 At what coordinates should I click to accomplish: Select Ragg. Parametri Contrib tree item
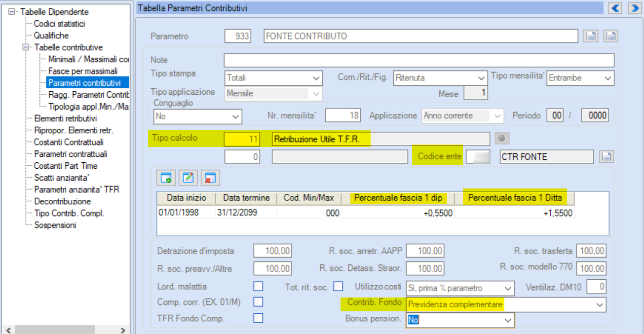tap(89, 95)
